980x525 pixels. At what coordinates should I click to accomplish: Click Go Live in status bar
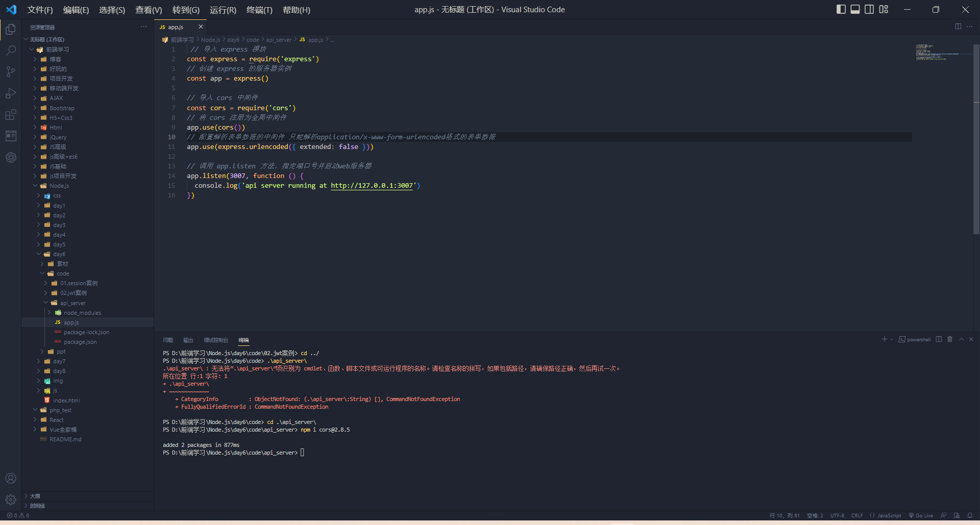pyautogui.click(x=921, y=515)
